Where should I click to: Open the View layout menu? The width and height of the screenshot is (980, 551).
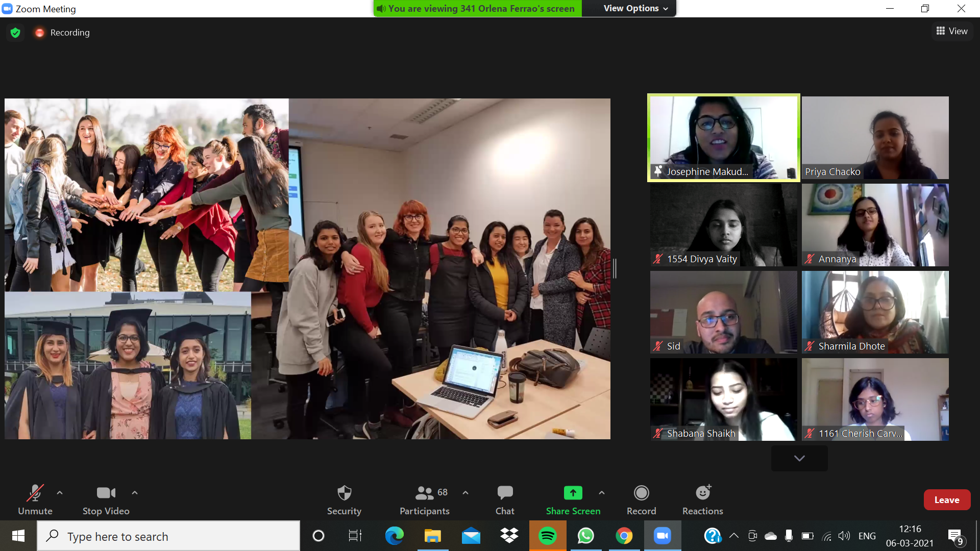point(952,31)
